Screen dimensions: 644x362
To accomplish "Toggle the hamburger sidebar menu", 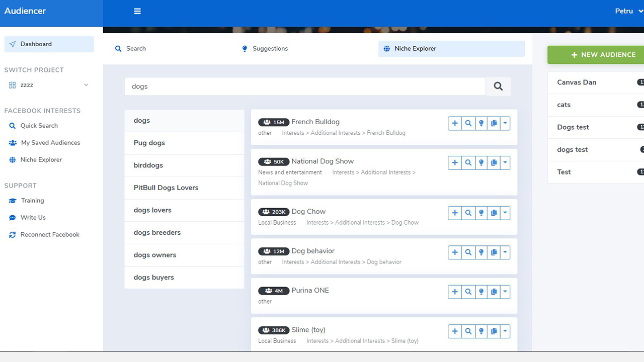I will (137, 11).
